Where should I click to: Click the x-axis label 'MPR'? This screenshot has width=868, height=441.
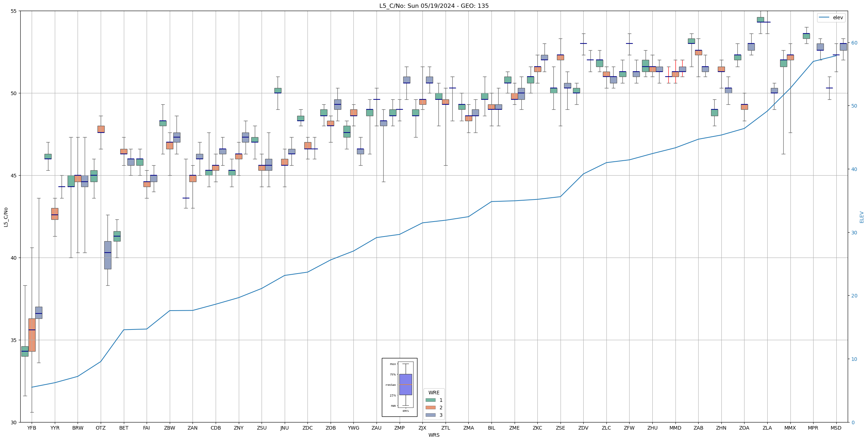point(813,428)
